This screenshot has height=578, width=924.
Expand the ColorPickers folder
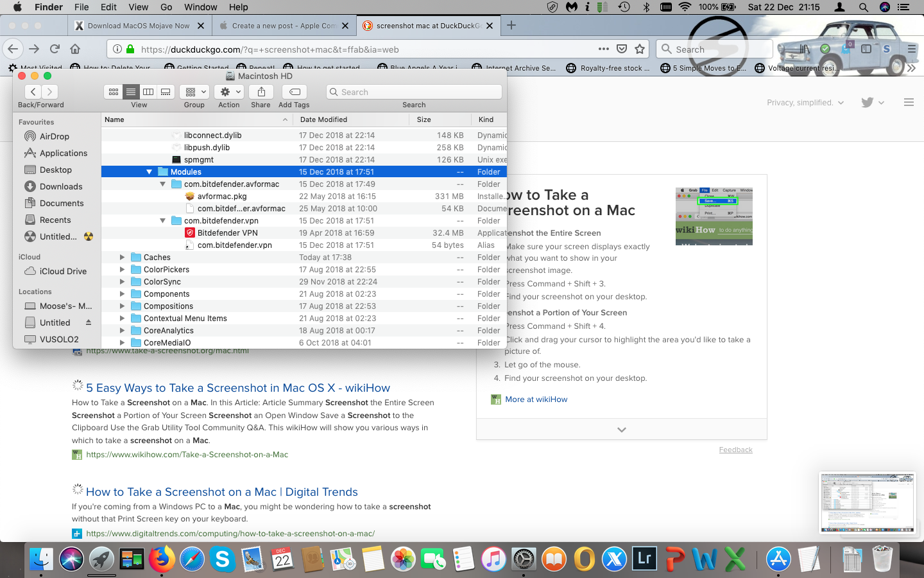coord(122,270)
